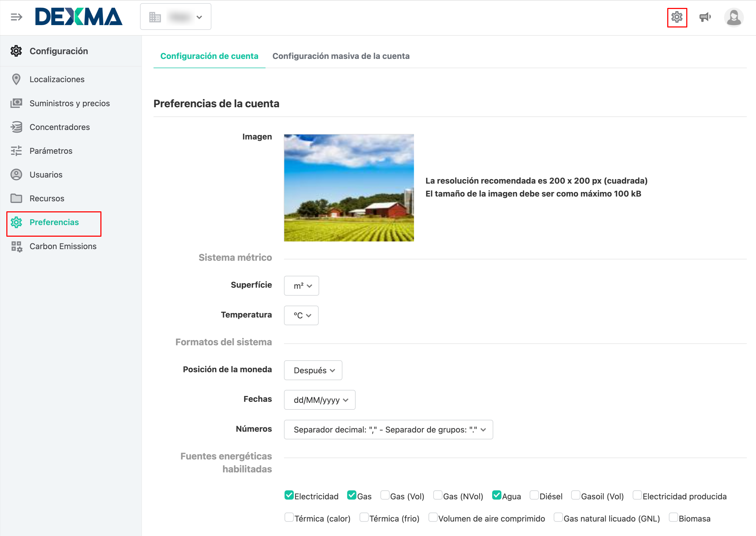This screenshot has height=536, width=756.
Task: Go to Localizaciones in sidebar
Action: point(57,79)
